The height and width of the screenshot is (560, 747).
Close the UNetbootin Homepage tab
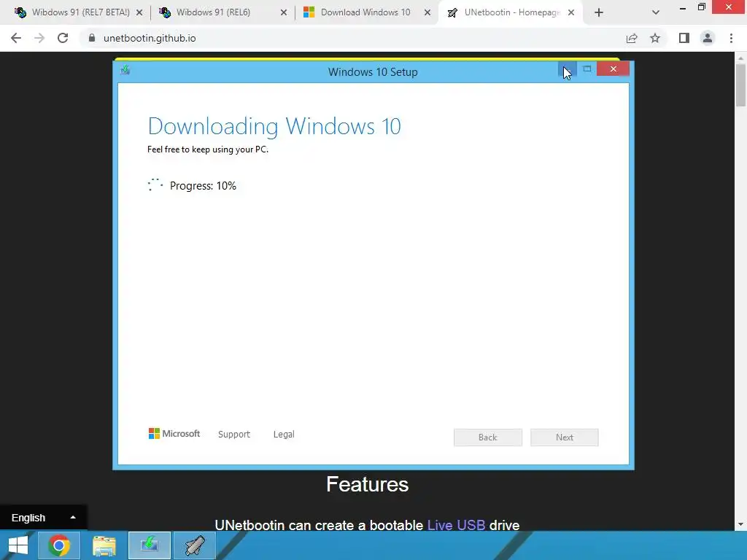[571, 13]
